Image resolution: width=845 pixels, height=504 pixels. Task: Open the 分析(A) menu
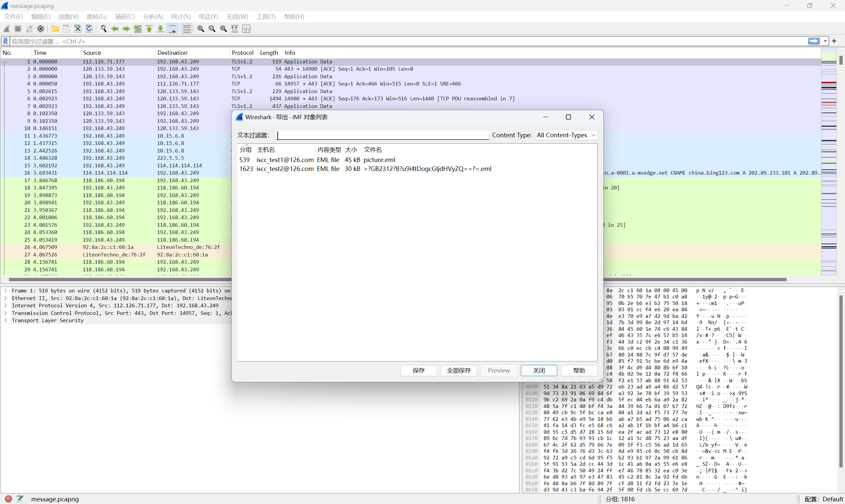coord(153,17)
